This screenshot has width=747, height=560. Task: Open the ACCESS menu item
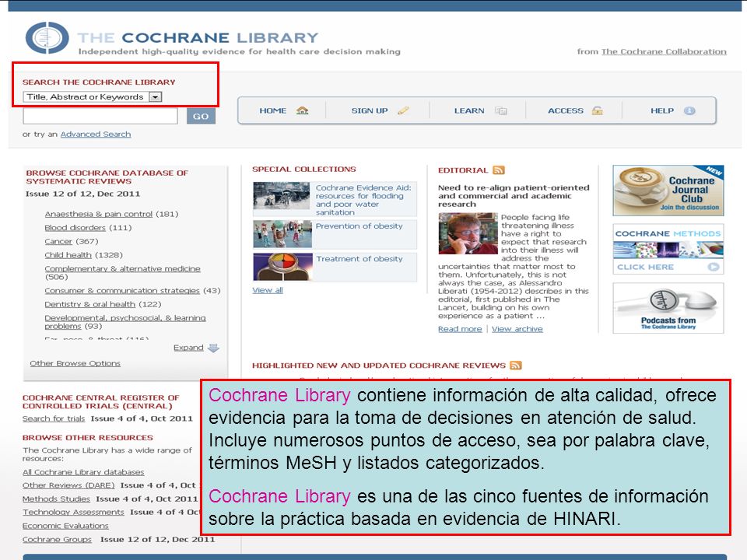pyautogui.click(x=566, y=110)
